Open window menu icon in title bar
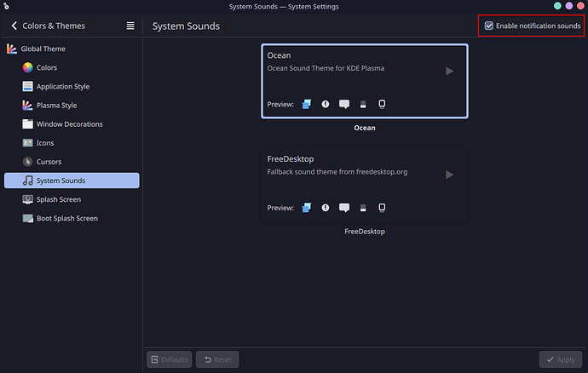Screen dimensions: 588x373 point(6,6)
